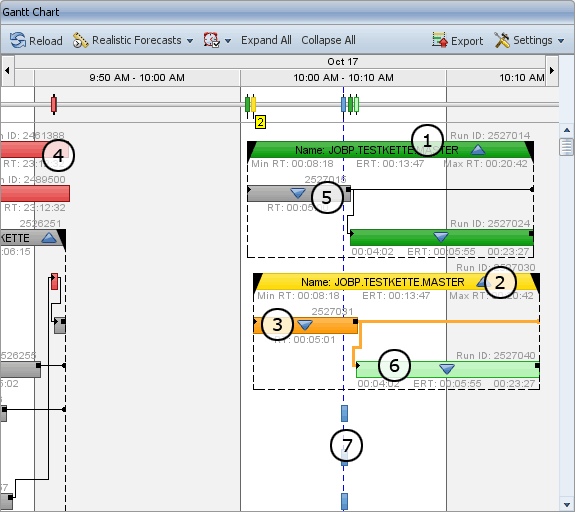Select blue marker on the overview timeline

[343, 105]
